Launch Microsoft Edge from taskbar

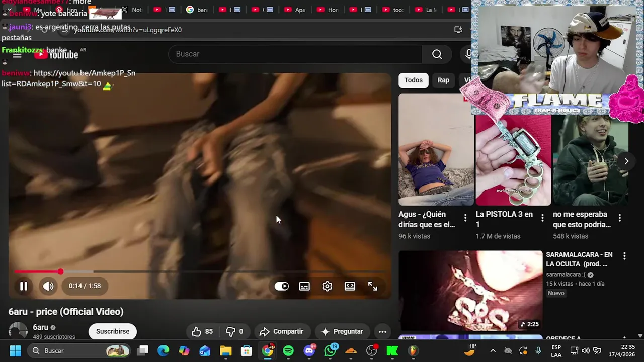164,351
